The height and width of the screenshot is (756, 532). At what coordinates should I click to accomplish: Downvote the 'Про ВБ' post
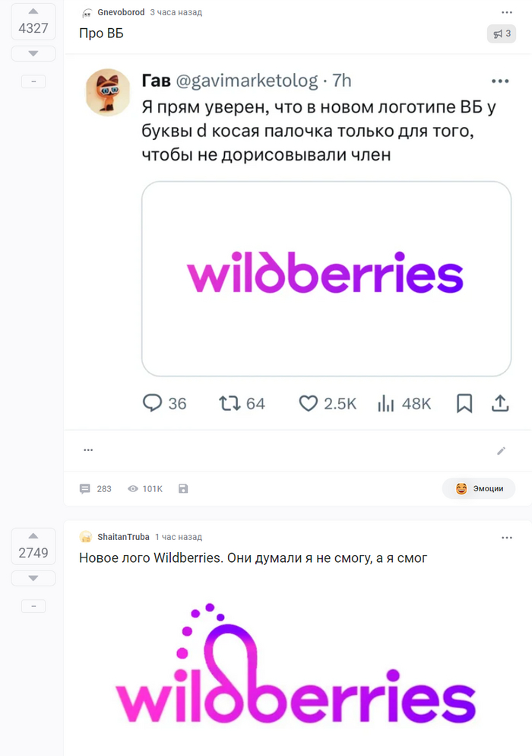coord(33,53)
